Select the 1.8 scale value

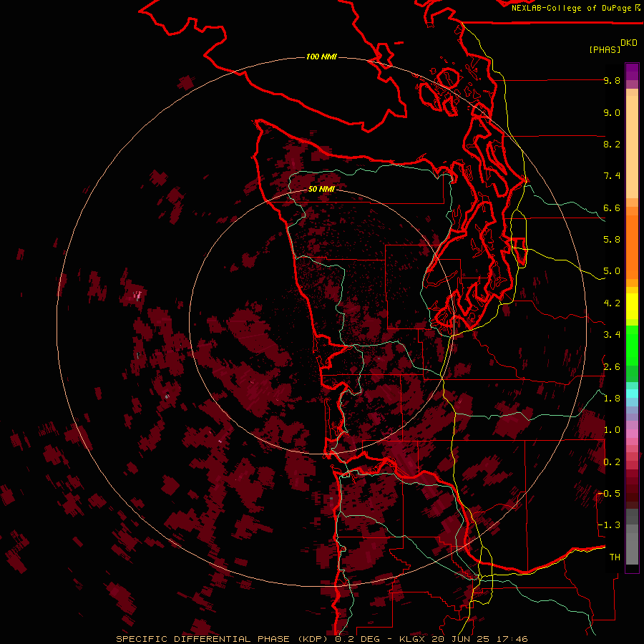click(x=612, y=399)
